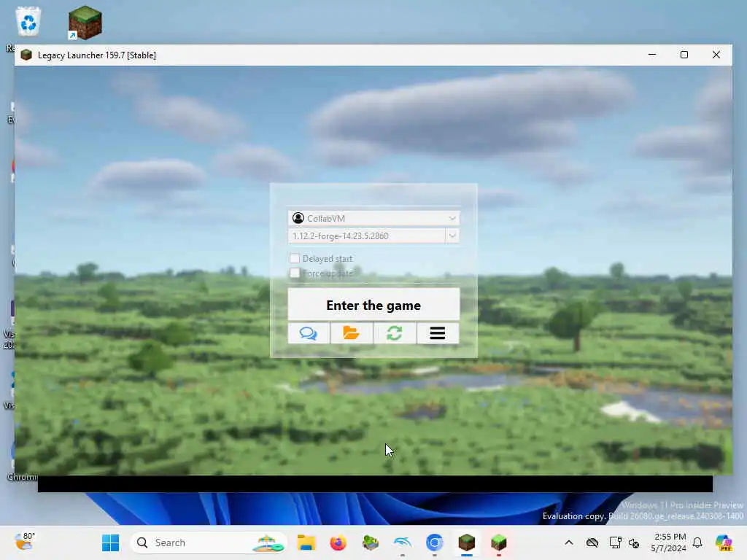This screenshot has height=560, width=747.
Task: Launch with the Enter the game button
Action: (373, 305)
